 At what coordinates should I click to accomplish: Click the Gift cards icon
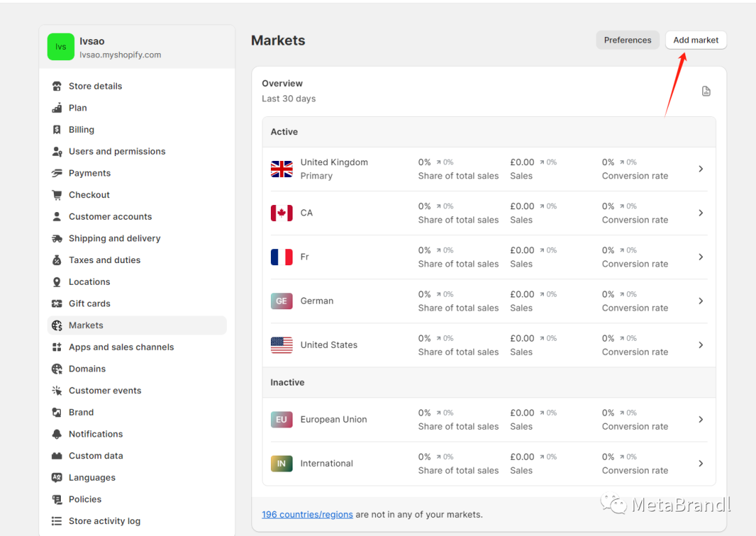click(x=57, y=303)
